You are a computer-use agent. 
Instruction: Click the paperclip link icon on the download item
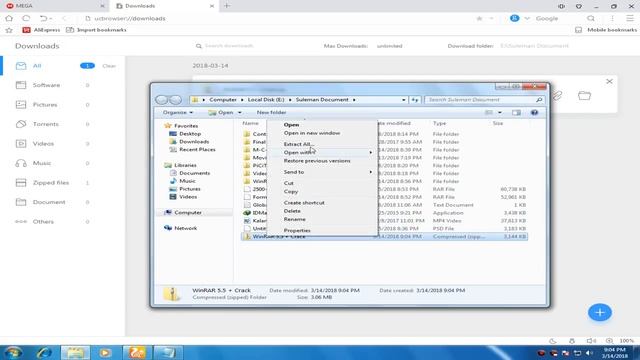pyautogui.click(x=558, y=96)
